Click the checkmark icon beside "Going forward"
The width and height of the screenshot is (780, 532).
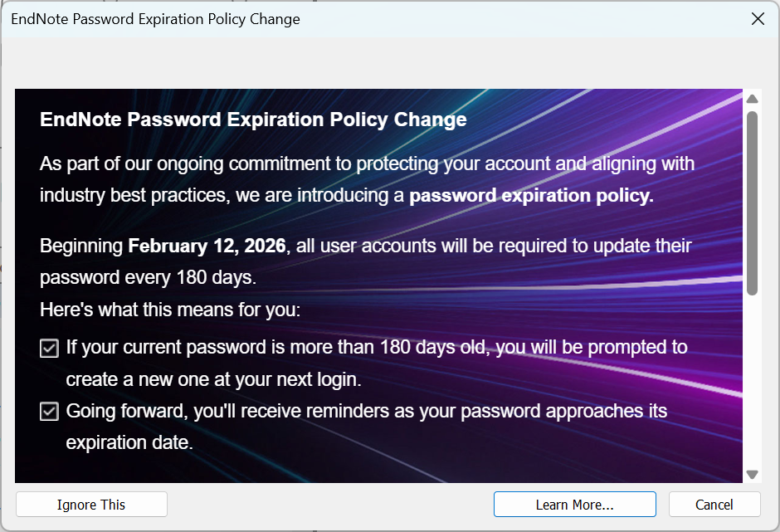pyautogui.click(x=49, y=412)
